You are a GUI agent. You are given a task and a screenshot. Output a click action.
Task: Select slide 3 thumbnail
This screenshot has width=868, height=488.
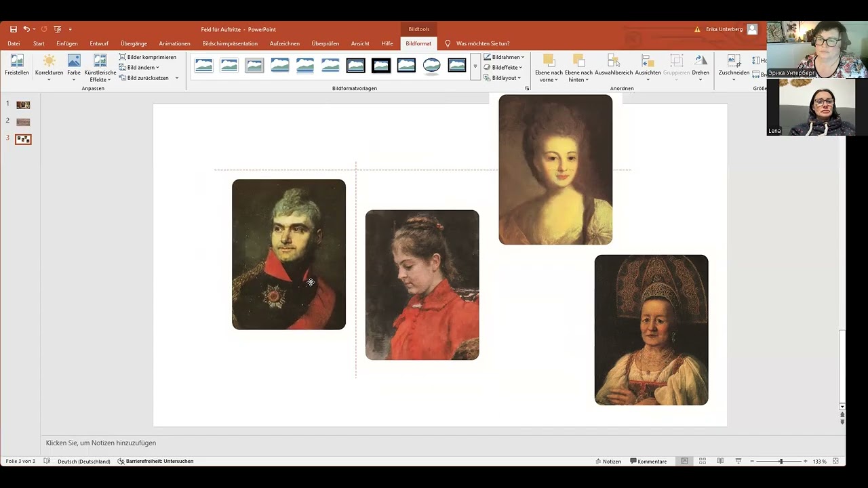23,139
